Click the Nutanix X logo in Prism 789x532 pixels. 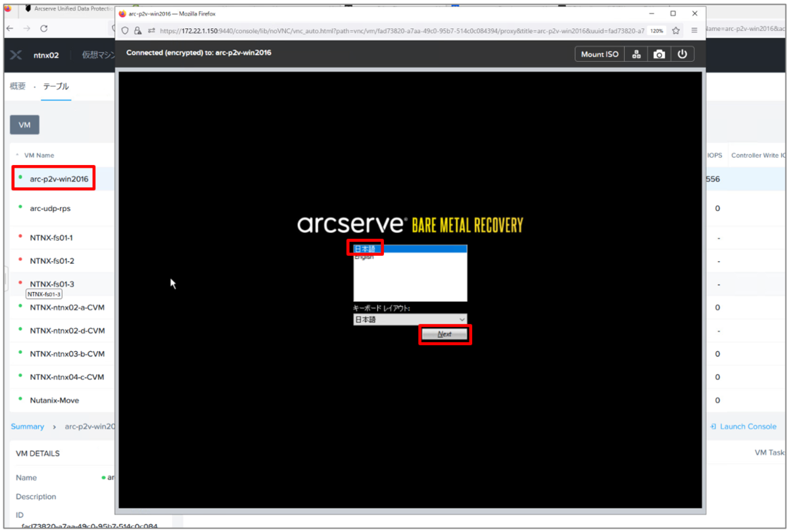pyautogui.click(x=17, y=55)
